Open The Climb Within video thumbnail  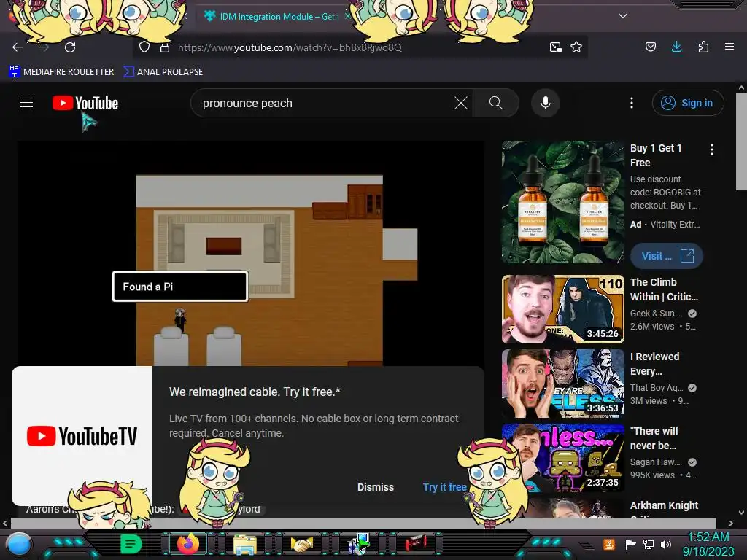point(562,309)
